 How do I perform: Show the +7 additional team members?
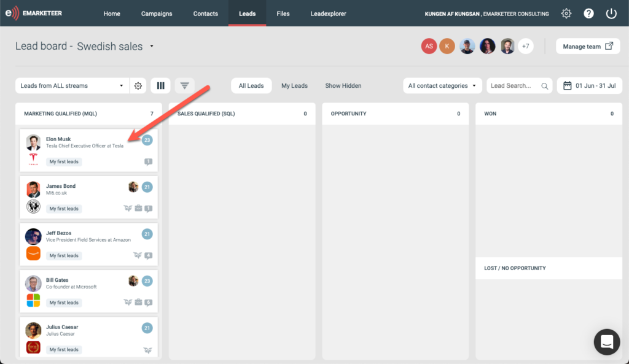click(x=526, y=46)
